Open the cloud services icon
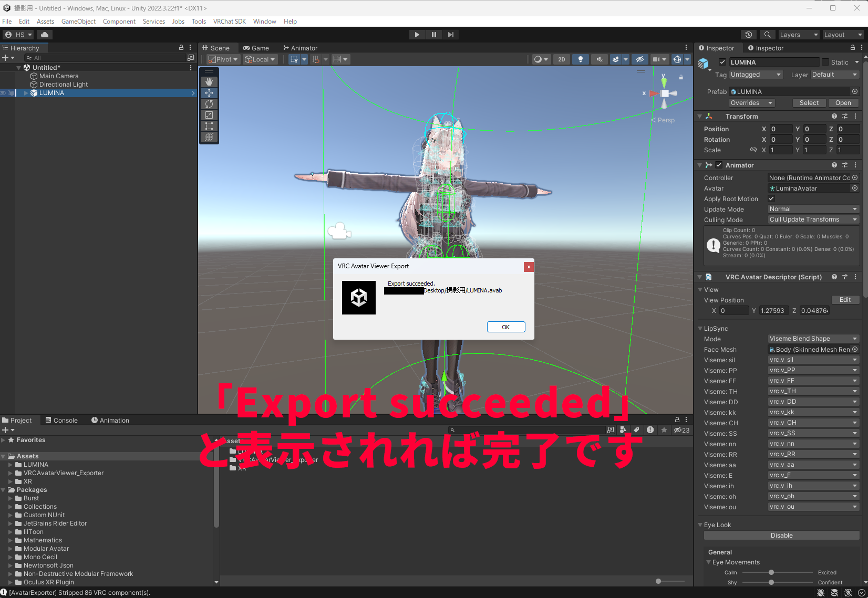The height and width of the screenshot is (598, 868). (x=45, y=35)
